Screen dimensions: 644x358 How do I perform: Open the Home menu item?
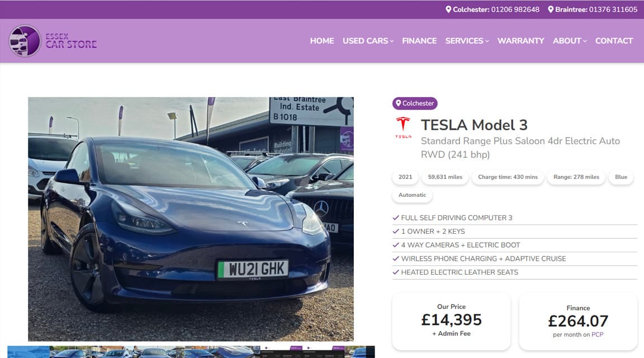point(322,41)
